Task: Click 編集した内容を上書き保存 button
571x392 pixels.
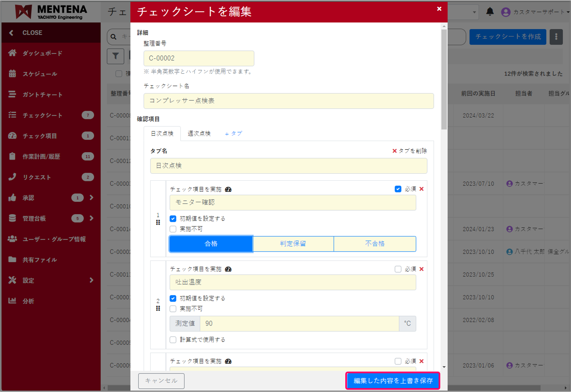Action: [x=392, y=381]
